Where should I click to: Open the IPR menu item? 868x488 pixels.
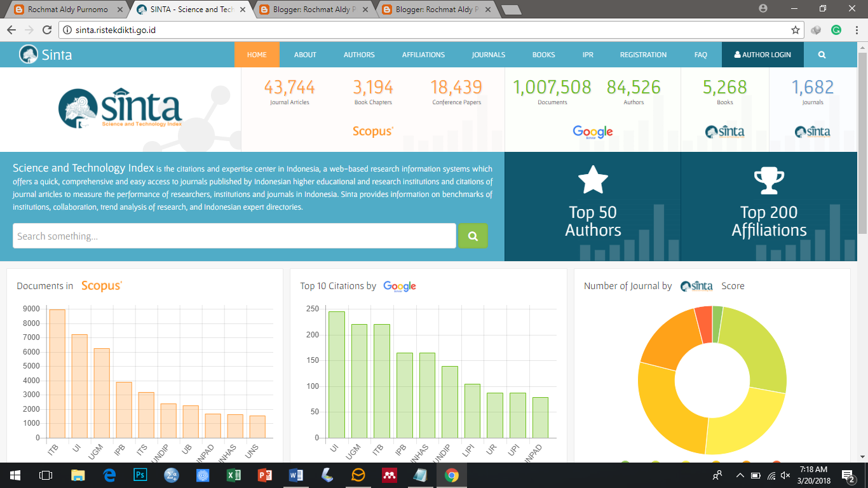pos(588,55)
